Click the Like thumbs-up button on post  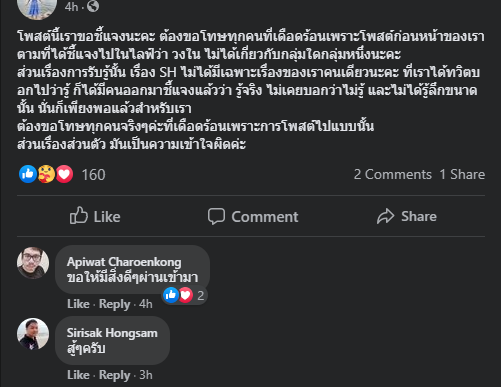95,216
